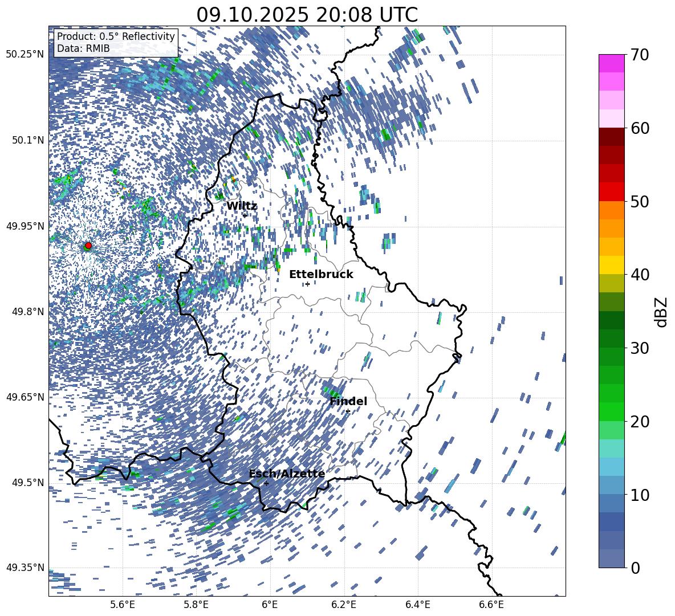Click the magenta swatch atop the colorbar

tap(611, 64)
